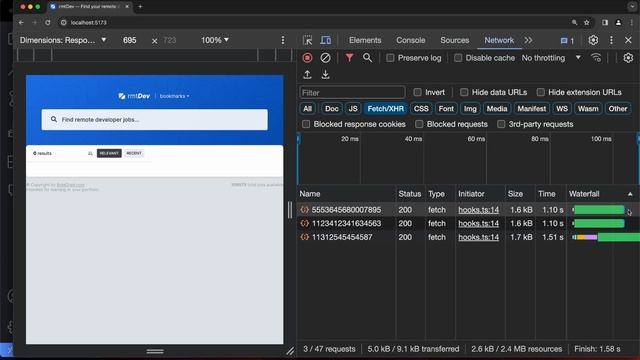
Task: Select request 1123412341634563
Action: click(x=346, y=223)
